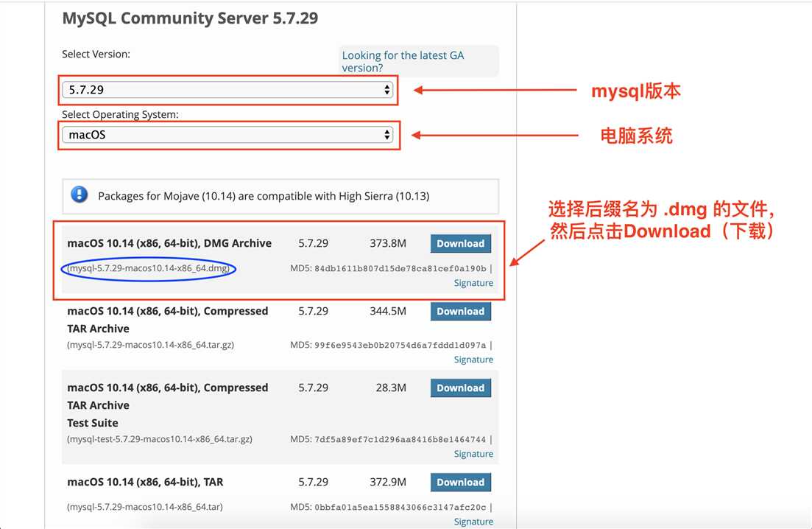Download the Compressed TAR Archive 344.5M package
The image size is (812, 529).
click(460, 312)
